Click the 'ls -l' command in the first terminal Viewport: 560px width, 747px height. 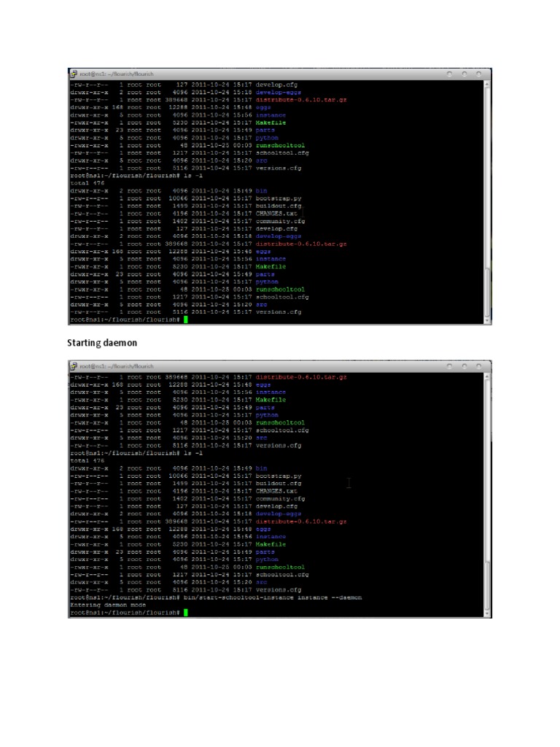pos(192,175)
